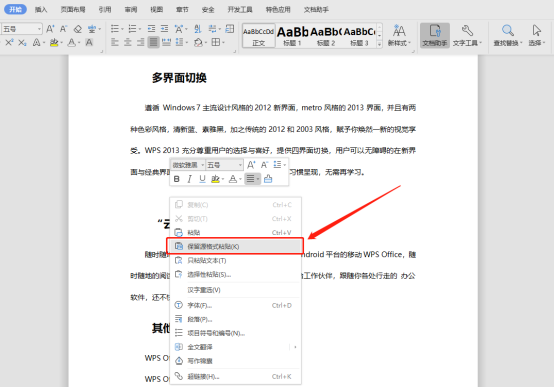Viewport: 554px width, 387px height.
Task: Apply ribbon font color A
Action: (x=72, y=43)
